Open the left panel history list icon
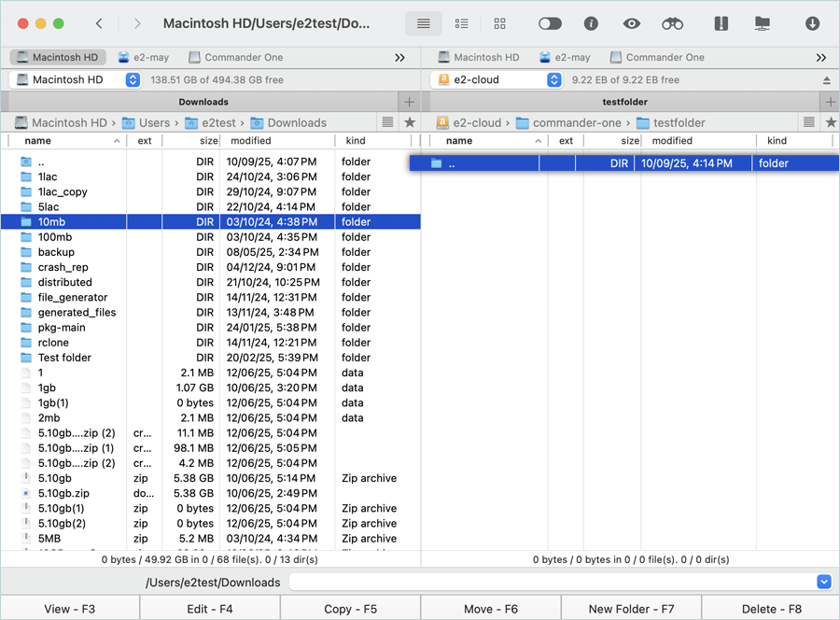Image resolution: width=840 pixels, height=620 pixels. tap(388, 122)
